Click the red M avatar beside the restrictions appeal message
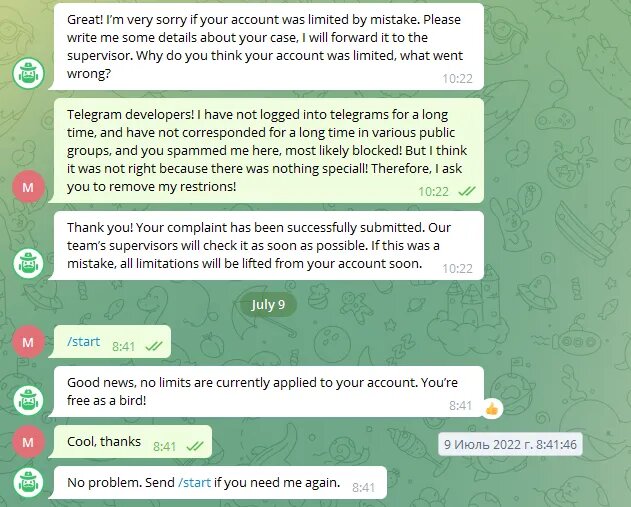This screenshot has height=507, width=631. (28, 187)
